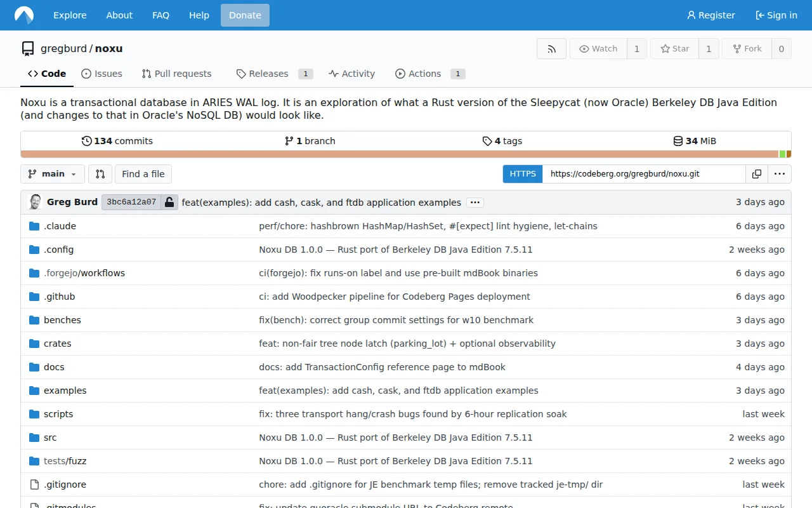Image resolution: width=812 pixels, height=508 pixels.
Task: Click the stargazers count next to Star
Action: point(709,49)
